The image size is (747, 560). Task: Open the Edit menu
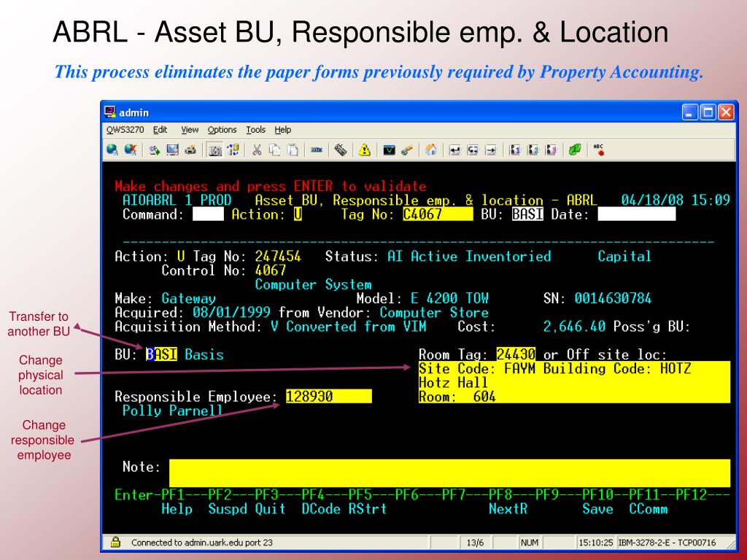point(160,130)
